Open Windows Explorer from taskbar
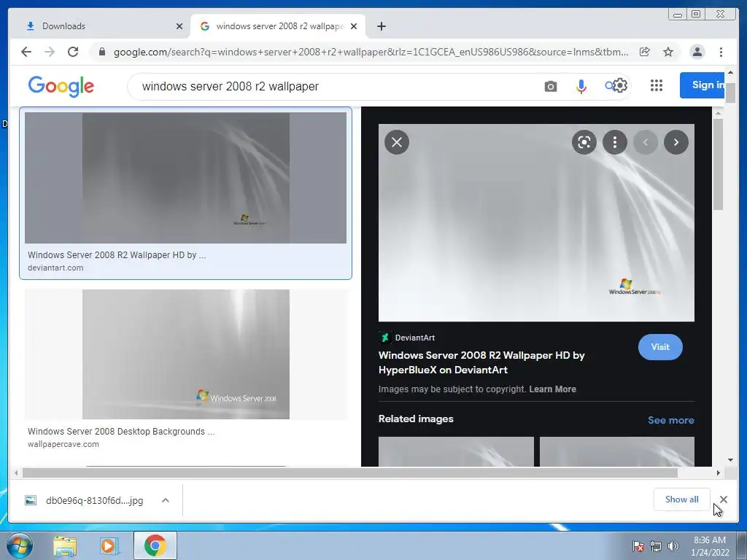747x560 pixels. [65, 546]
